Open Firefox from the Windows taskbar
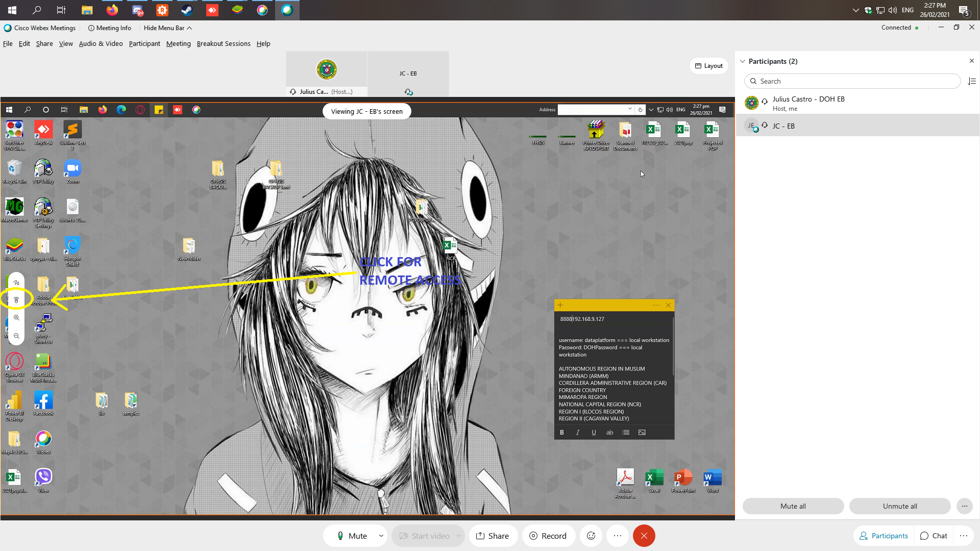Image resolution: width=980 pixels, height=551 pixels. tap(112, 10)
